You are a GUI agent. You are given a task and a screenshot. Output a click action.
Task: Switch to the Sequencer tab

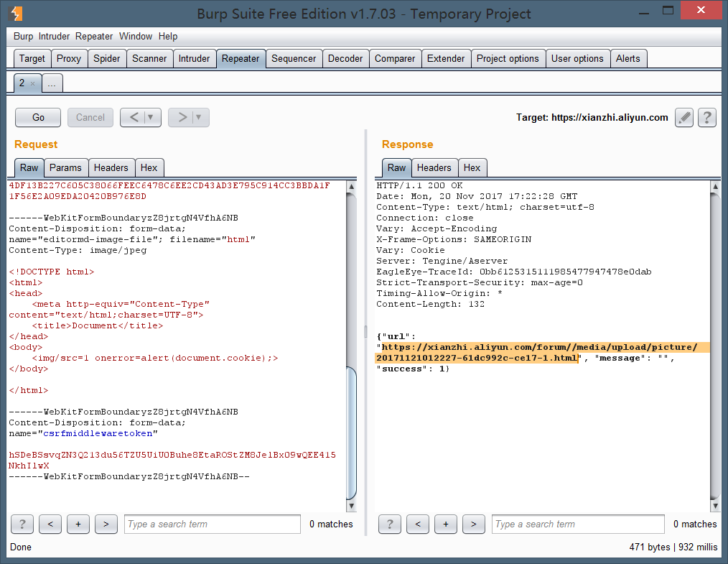coord(294,58)
